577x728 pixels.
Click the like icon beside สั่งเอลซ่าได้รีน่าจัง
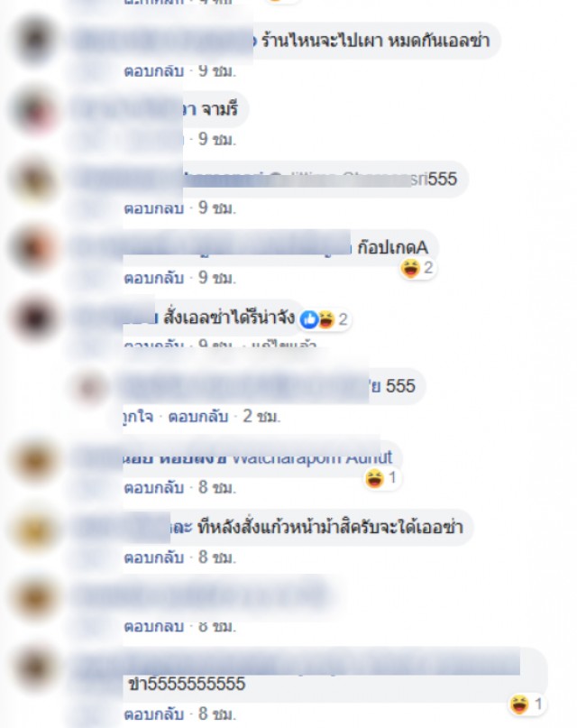point(309,319)
